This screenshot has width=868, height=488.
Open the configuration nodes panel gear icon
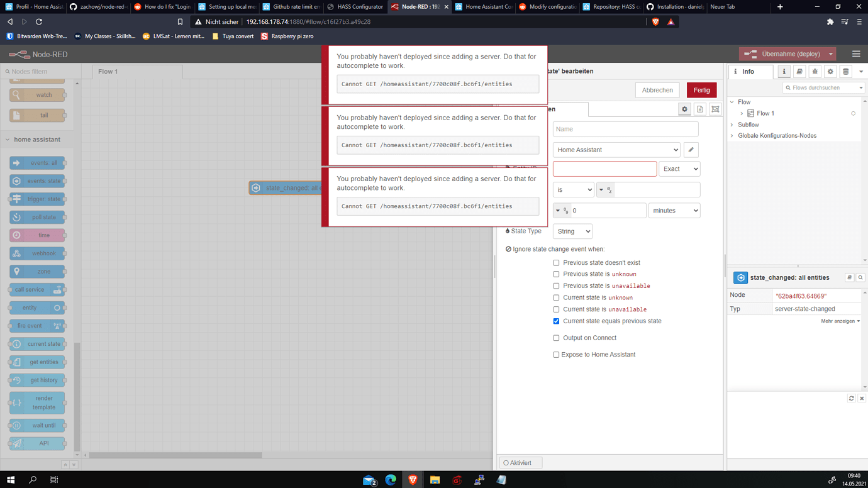[830, 71]
